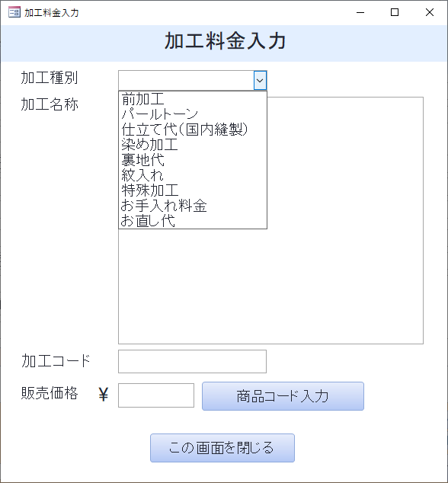Click the form icon in title bar
This screenshot has height=483, width=448.
tap(14, 12)
